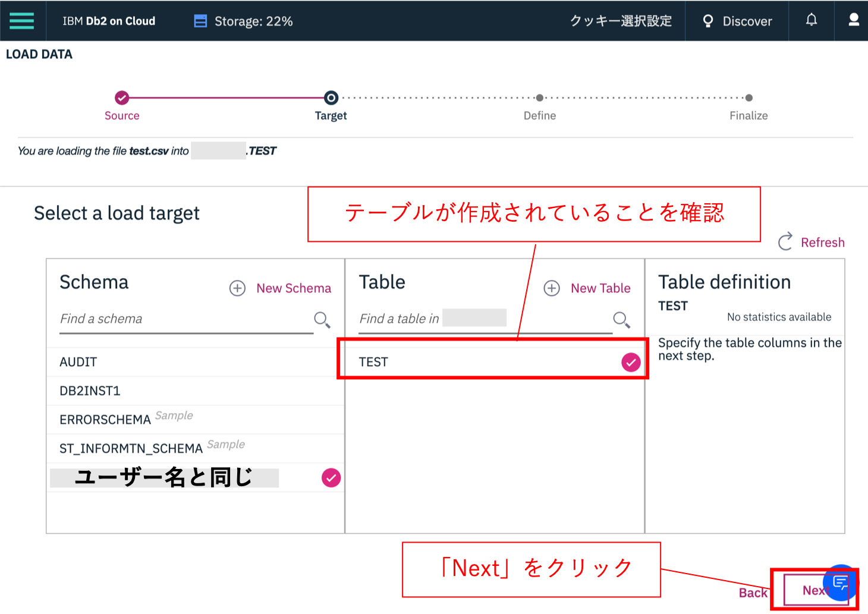Deselect the TEST table checkmark
Screen dimensions: 868x614
pos(630,361)
